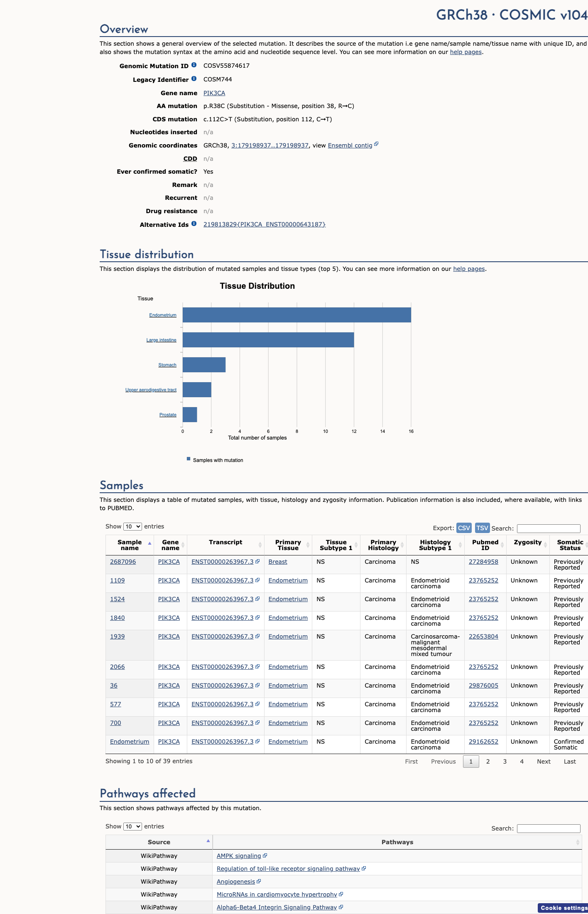The height and width of the screenshot is (914, 588).
Task: Click external icon after Alpha6-Beta4 Integrin pathway
Action: click(x=341, y=907)
